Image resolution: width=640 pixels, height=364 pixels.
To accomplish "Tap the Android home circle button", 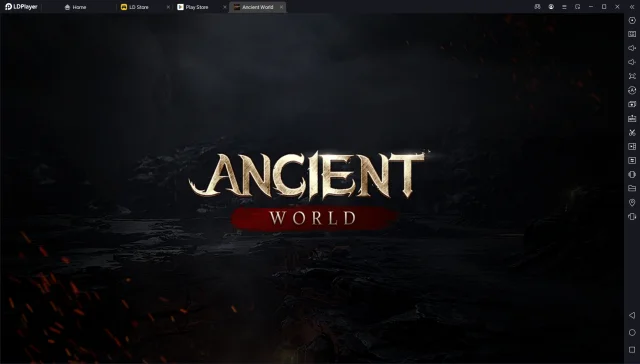I will (x=632, y=333).
